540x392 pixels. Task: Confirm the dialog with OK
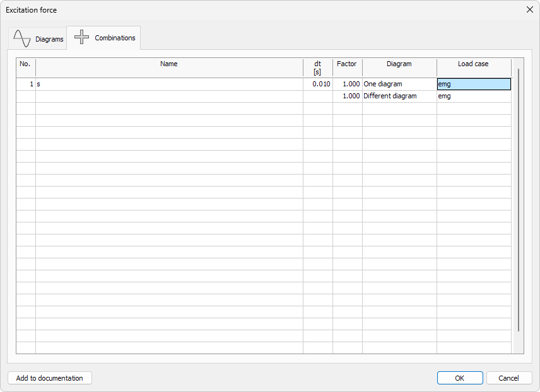460,378
